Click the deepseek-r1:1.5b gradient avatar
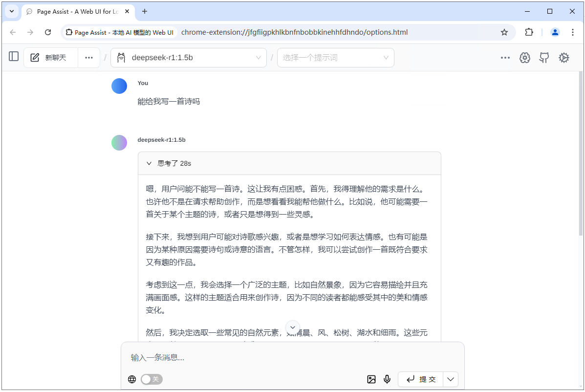585x392 pixels. [x=119, y=143]
